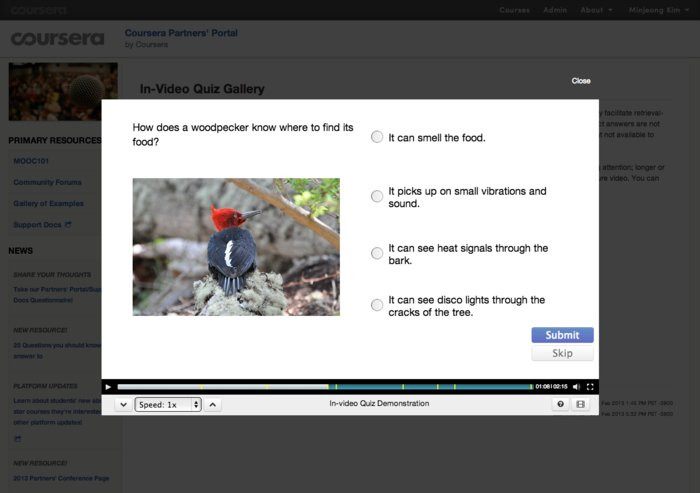Click the 'In-video Quiz Demonstration' title
This screenshot has width=700, height=493.
[x=379, y=403]
